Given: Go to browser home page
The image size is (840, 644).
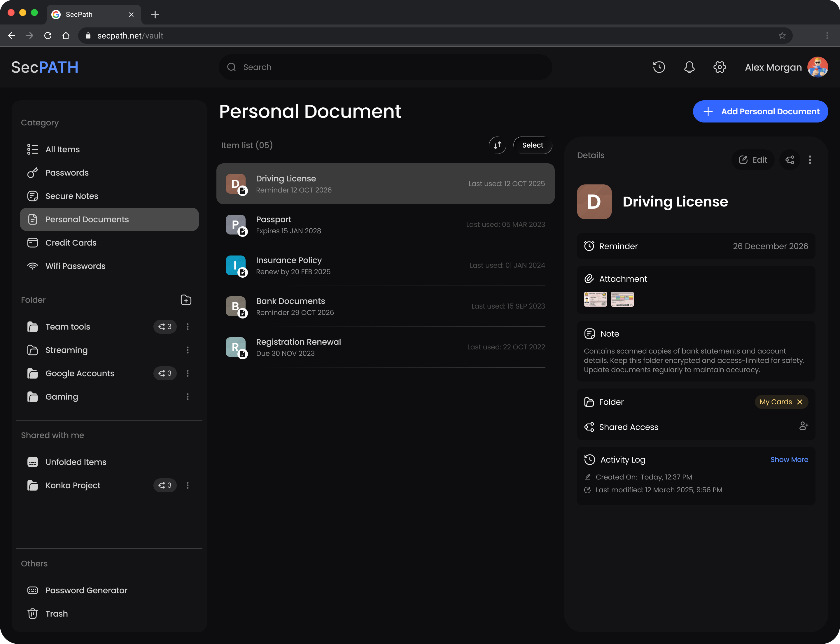Looking at the screenshot, I should (66, 36).
